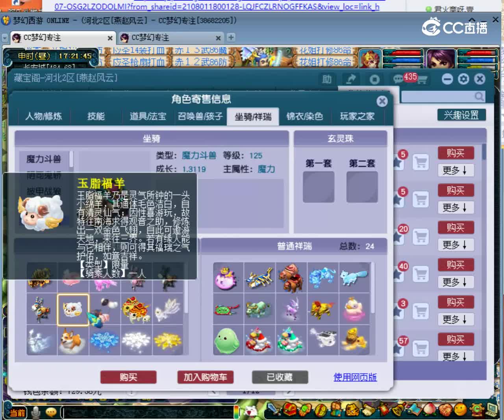The height and width of the screenshot is (420, 504).
Task: Click the share arrow icon in 藏宝阁 bar
Action: pos(351,79)
